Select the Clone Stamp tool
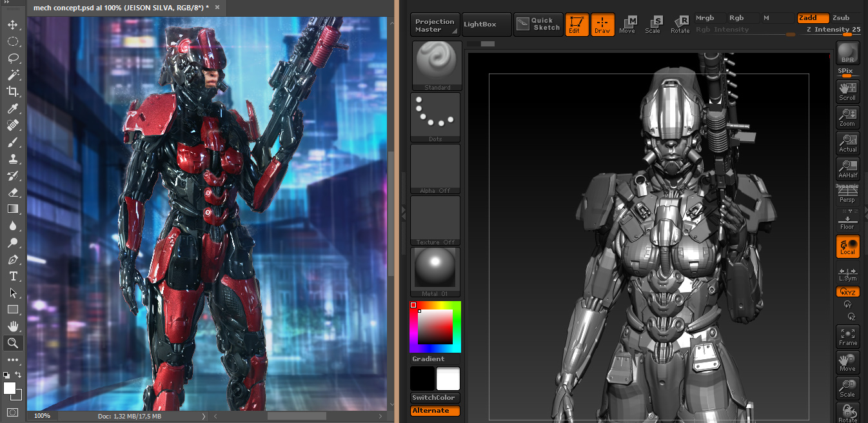This screenshot has height=423, width=868. 12,159
